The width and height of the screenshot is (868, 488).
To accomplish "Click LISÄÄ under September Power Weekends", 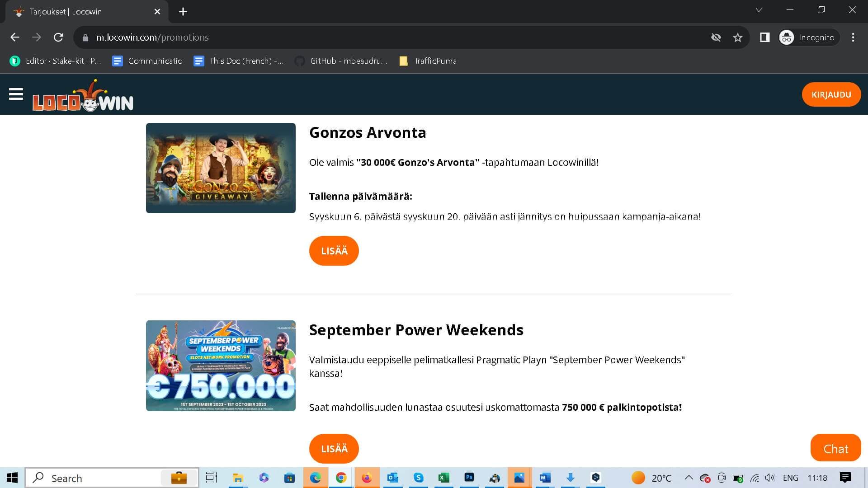I will (334, 449).
